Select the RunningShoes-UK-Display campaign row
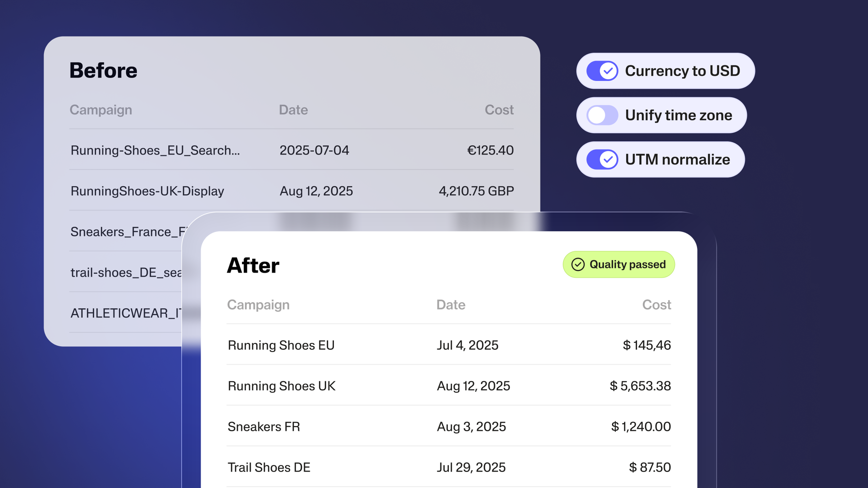The width and height of the screenshot is (868, 488). click(x=147, y=191)
